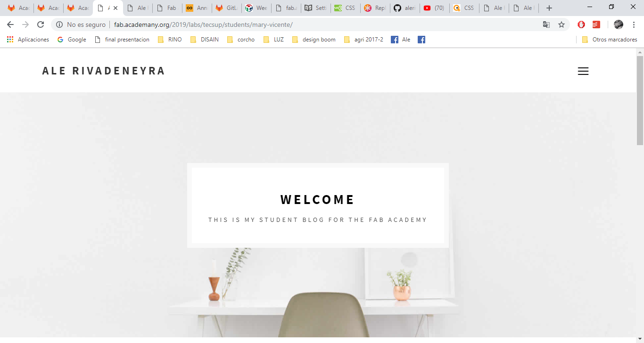Bookmark this page with the star icon
644x343 pixels.
pyautogui.click(x=561, y=24)
